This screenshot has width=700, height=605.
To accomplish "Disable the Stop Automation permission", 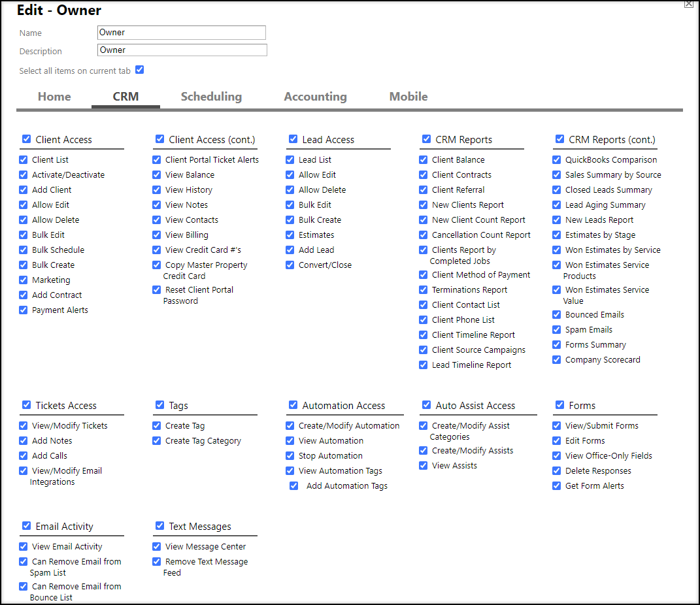I will (x=290, y=455).
